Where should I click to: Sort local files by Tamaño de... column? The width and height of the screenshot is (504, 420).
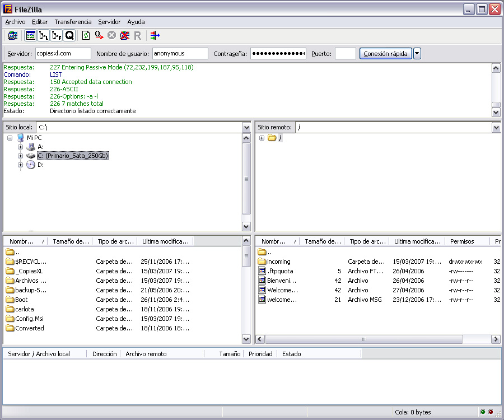coord(70,241)
